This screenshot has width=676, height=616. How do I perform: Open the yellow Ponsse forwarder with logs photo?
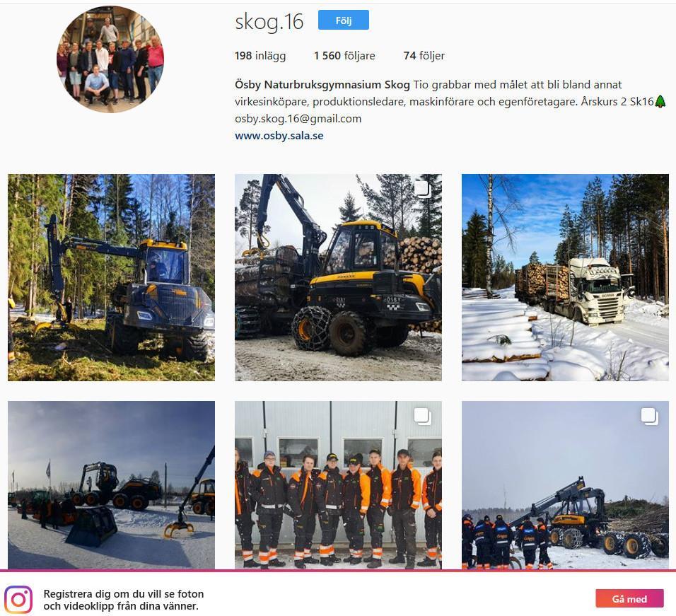click(x=338, y=278)
